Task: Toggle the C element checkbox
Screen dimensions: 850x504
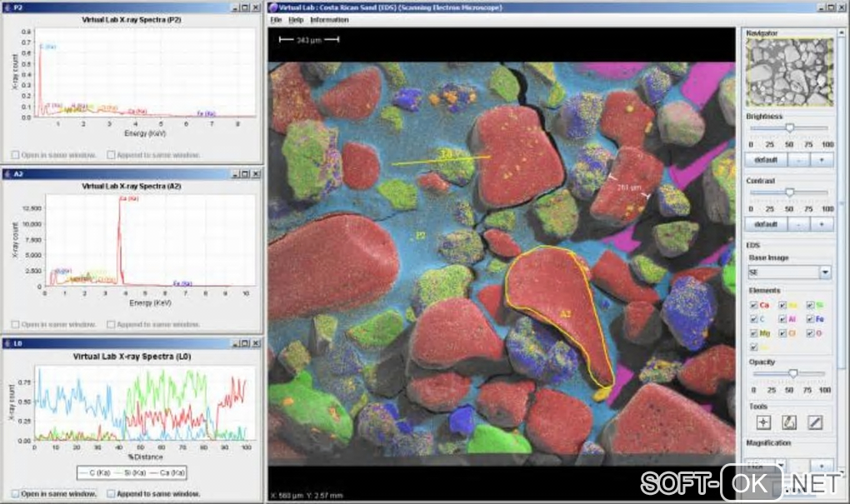Action: (753, 319)
